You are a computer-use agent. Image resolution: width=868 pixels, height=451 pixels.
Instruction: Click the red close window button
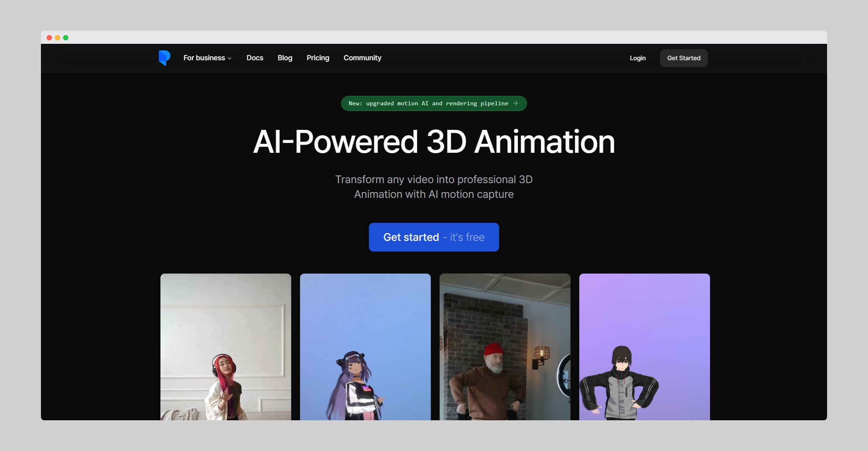click(49, 38)
